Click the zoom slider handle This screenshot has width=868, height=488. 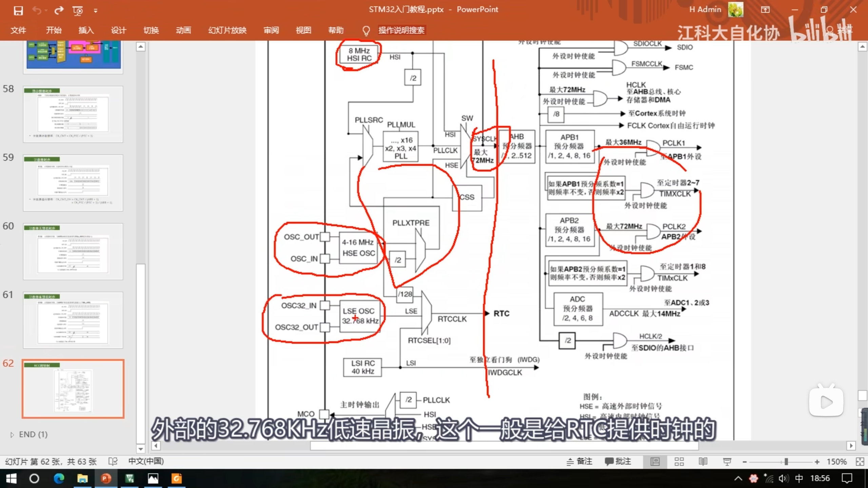point(786,462)
